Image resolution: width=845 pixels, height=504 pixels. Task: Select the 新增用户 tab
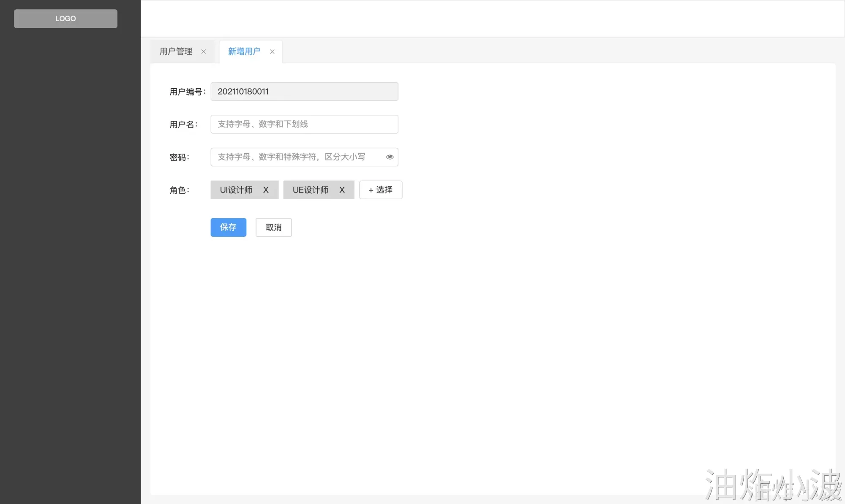244,51
